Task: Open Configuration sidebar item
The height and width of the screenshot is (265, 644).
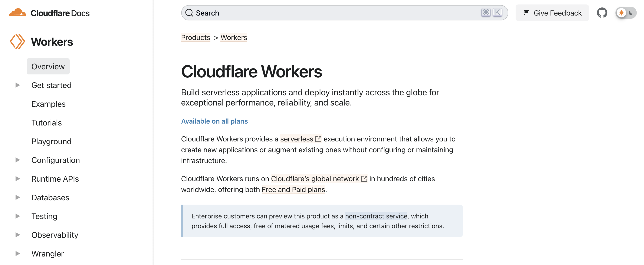Action: pos(56,160)
